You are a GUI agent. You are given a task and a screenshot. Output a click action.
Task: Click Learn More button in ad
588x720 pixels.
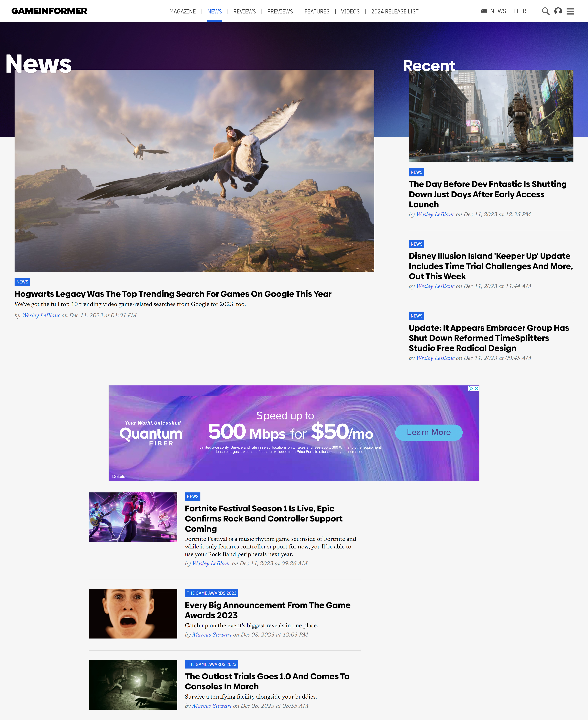pos(428,432)
